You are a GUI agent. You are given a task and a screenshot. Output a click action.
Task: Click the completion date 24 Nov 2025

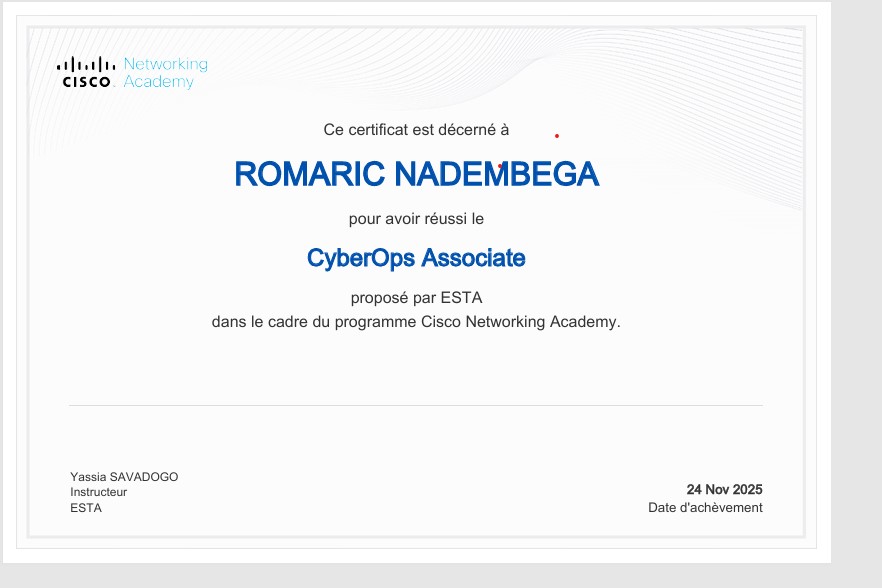(x=724, y=490)
